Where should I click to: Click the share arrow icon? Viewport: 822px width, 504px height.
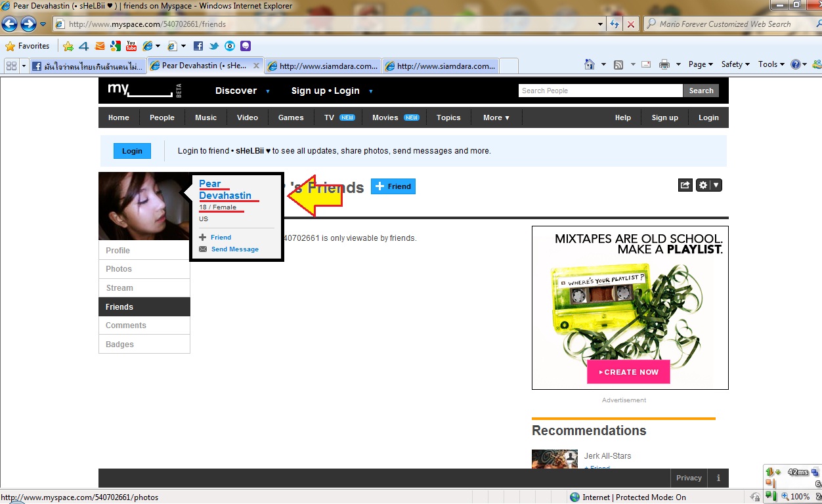(685, 185)
